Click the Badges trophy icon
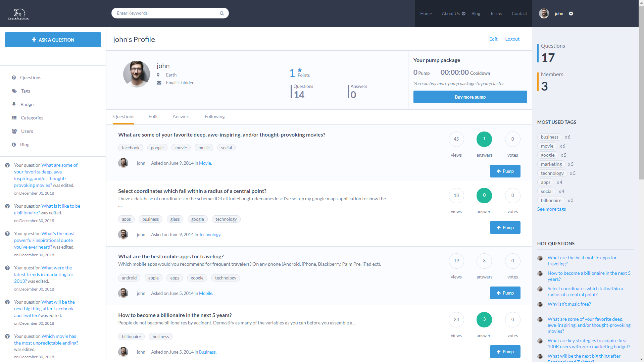 pyautogui.click(x=14, y=104)
